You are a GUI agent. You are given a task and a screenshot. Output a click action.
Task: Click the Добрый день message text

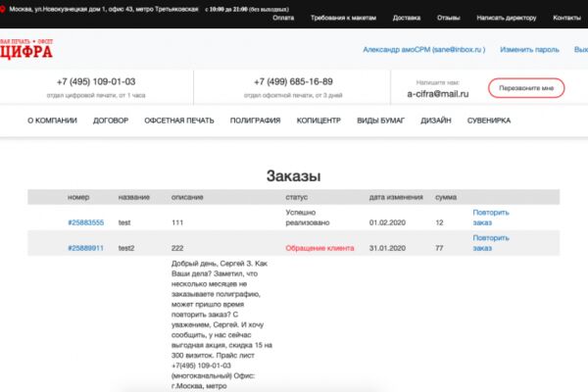pos(222,324)
